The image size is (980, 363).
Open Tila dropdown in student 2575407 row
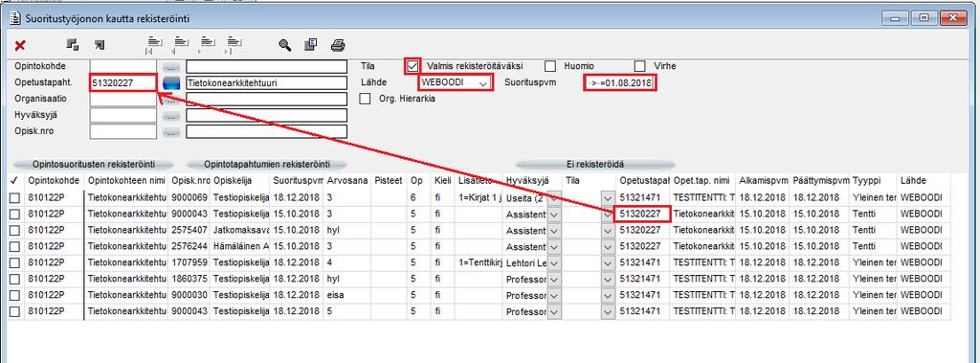[x=608, y=230]
